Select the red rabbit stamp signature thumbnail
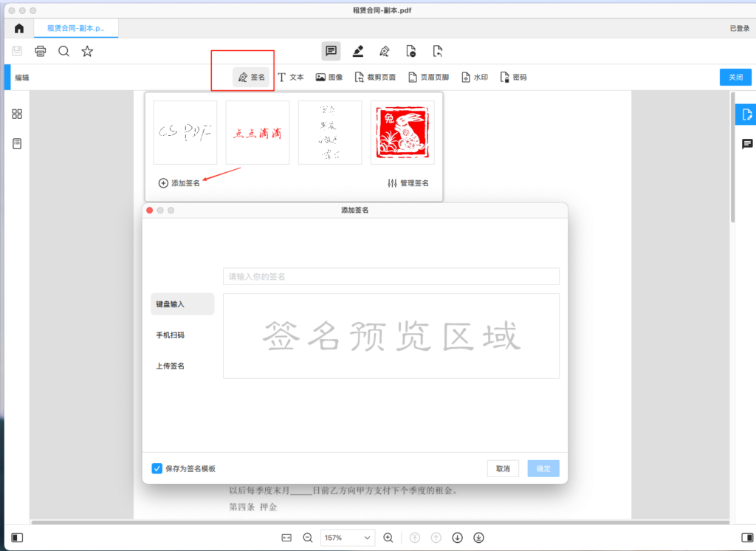This screenshot has width=756, height=551. point(402,132)
